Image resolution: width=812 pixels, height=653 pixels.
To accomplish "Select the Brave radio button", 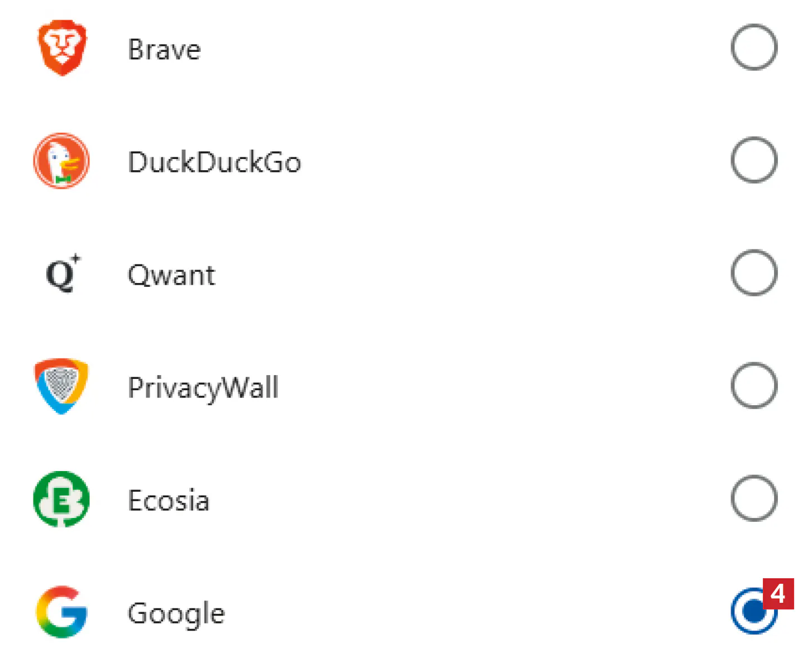I will [753, 47].
